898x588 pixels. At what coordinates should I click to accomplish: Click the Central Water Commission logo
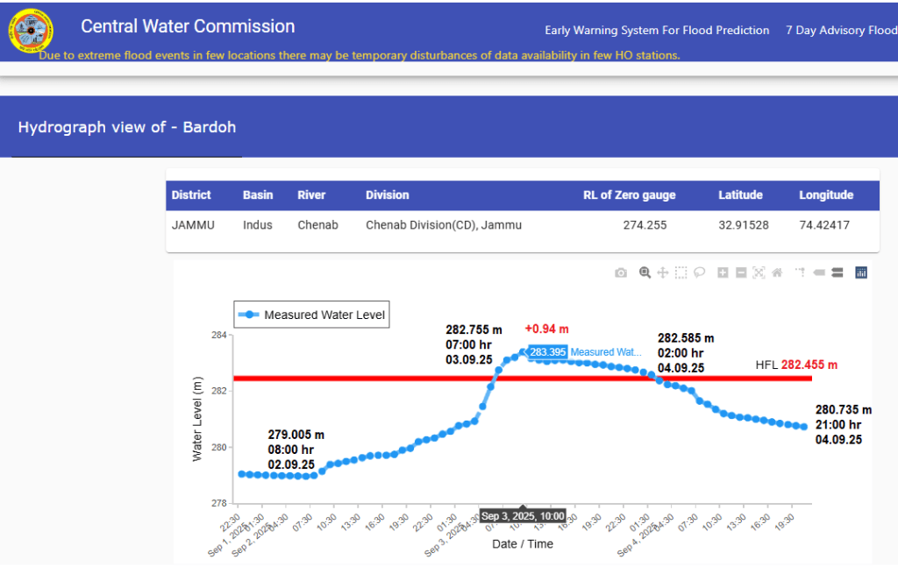[x=30, y=32]
